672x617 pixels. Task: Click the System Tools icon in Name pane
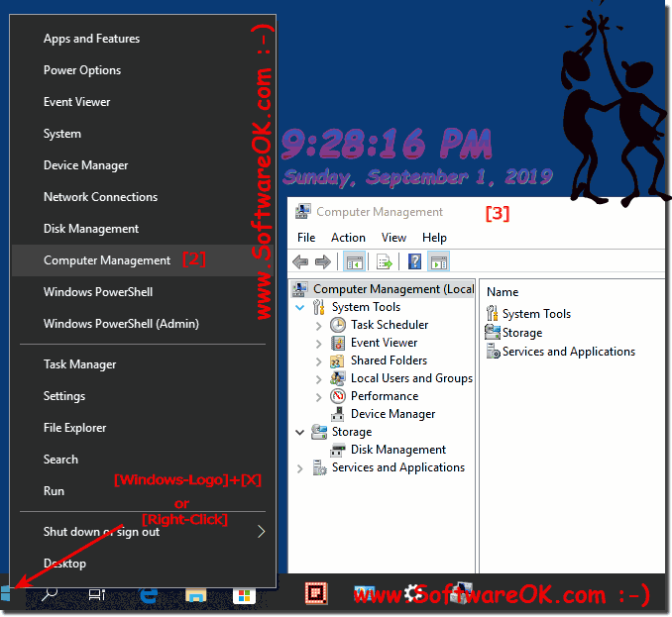pos(492,313)
